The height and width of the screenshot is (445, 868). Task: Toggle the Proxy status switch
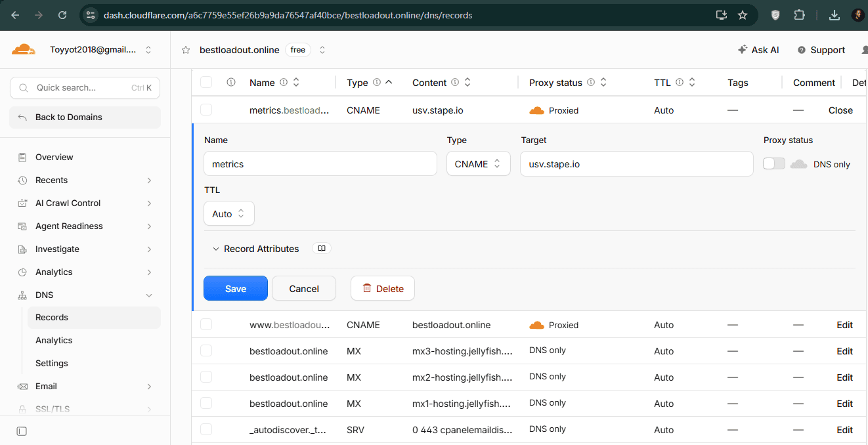coord(774,163)
